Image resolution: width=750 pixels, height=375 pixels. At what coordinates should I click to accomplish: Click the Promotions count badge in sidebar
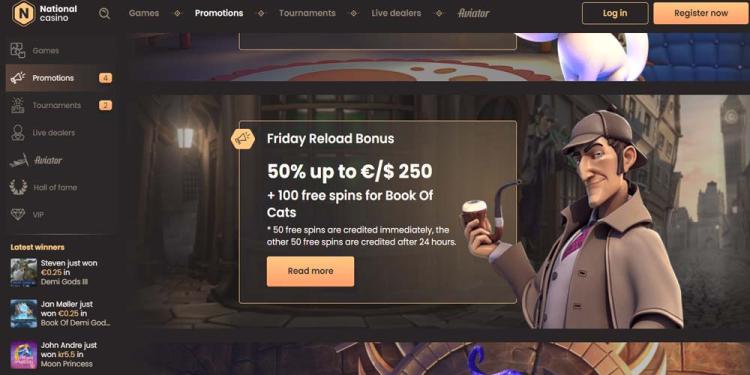(105, 78)
